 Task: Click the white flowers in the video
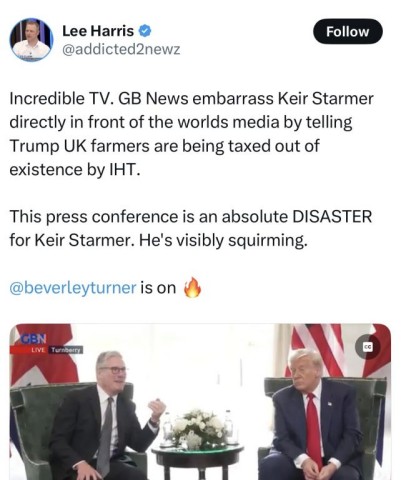pyautogui.click(x=198, y=429)
